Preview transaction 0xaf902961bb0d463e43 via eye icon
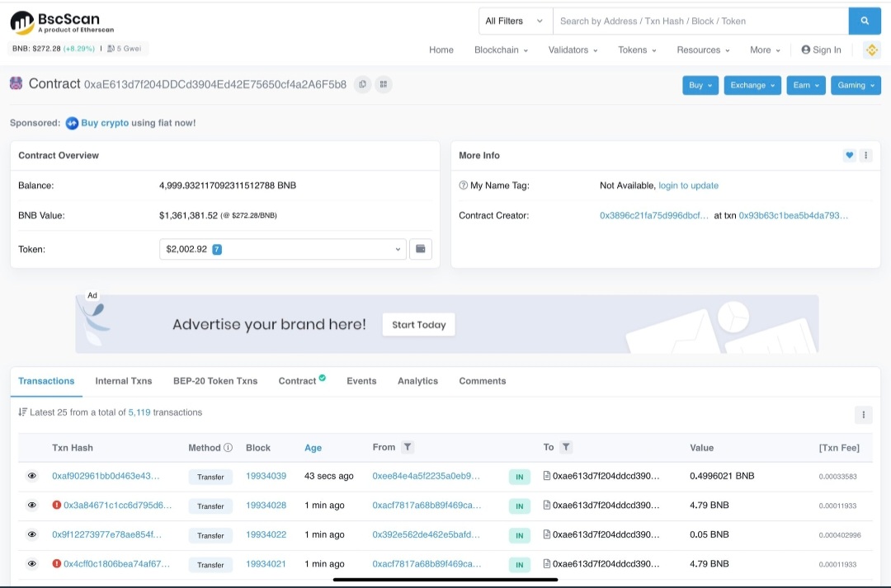The width and height of the screenshot is (891, 588). pyautogui.click(x=32, y=476)
